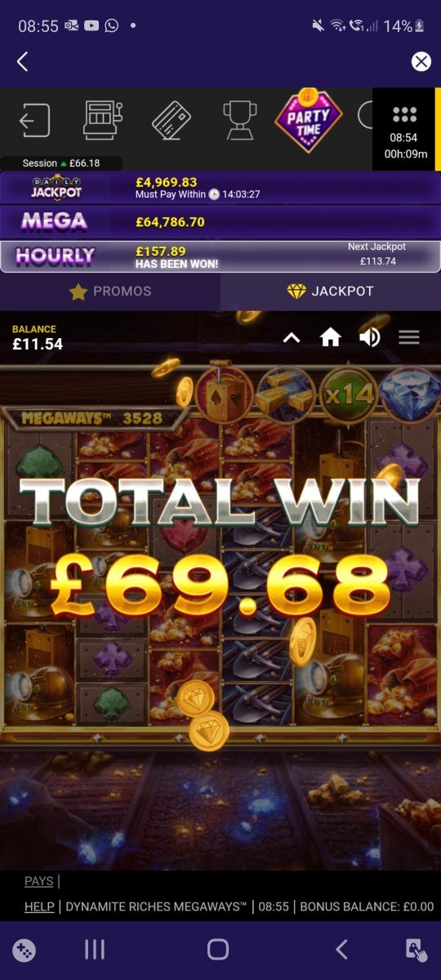Open the PAYS link
Screen dimensions: 441x980
click(x=38, y=881)
